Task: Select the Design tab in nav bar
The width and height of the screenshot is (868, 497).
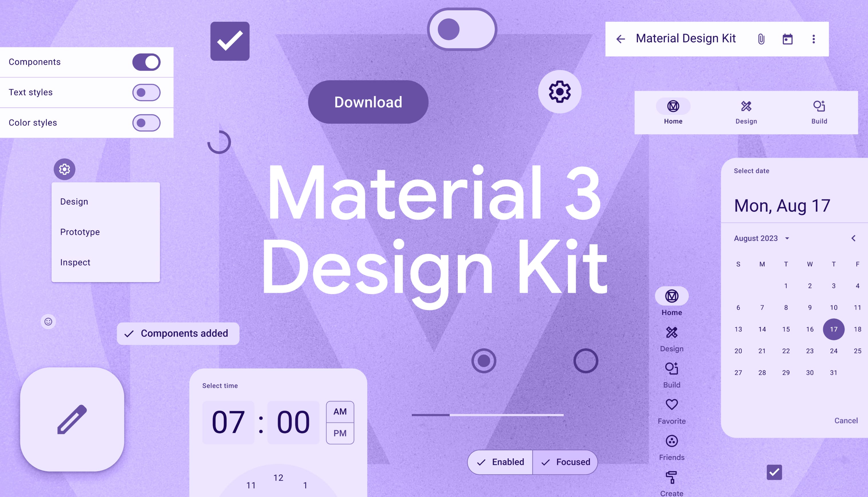Action: [746, 112]
